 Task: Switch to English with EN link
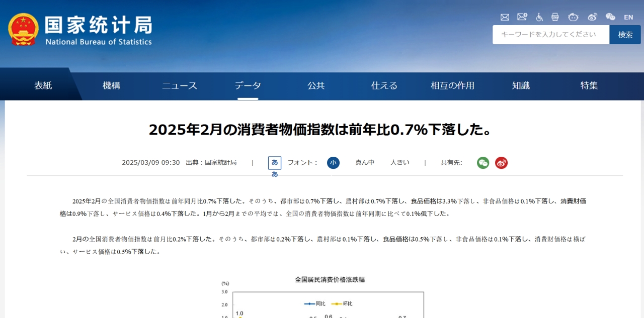click(628, 17)
